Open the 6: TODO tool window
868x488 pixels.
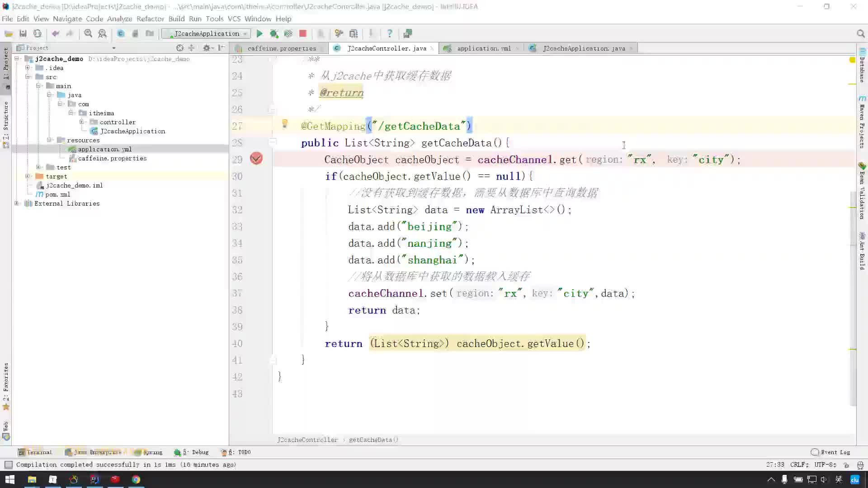[236, 452]
